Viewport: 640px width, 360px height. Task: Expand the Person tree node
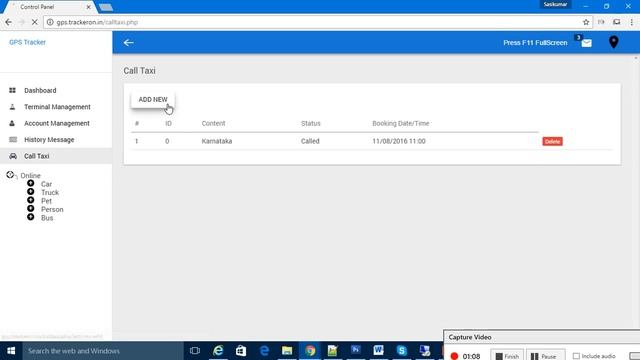31,209
